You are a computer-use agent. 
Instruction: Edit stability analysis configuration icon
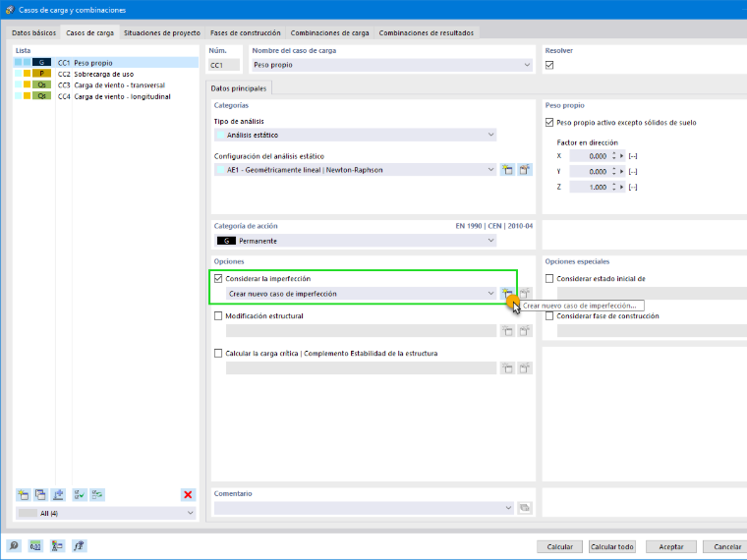(525, 368)
